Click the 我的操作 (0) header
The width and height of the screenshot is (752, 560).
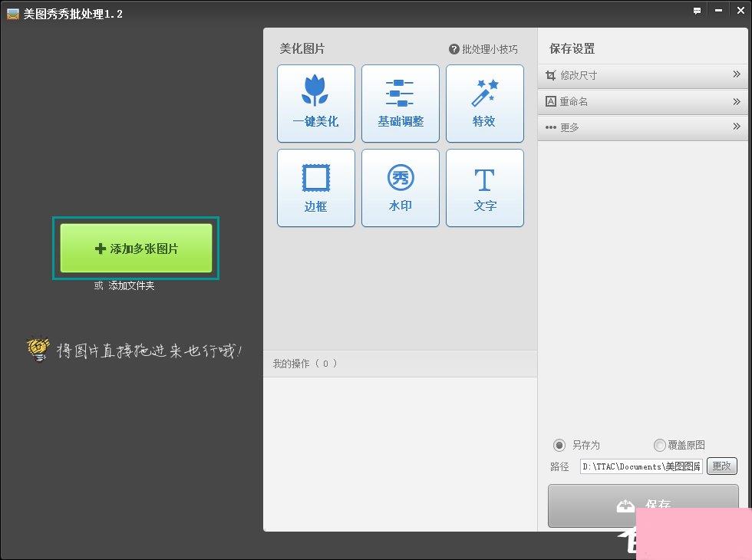point(400,364)
